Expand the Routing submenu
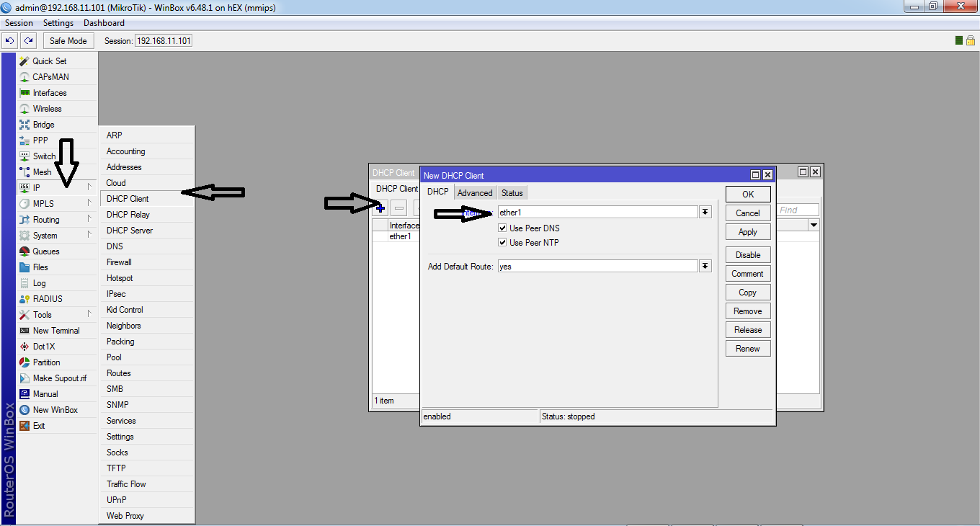The height and width of the screenshot is (526, 980). (57, 220)
